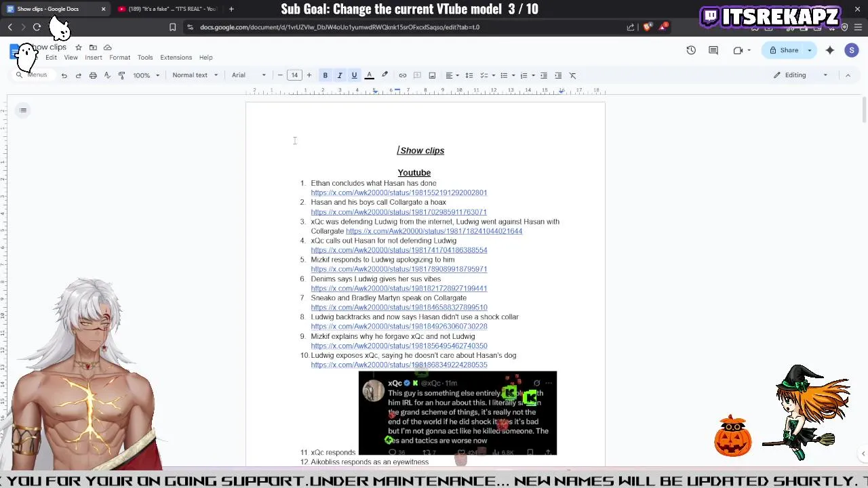
Task: Open the Arial font dropdown
Action: [x=249, y=75]
